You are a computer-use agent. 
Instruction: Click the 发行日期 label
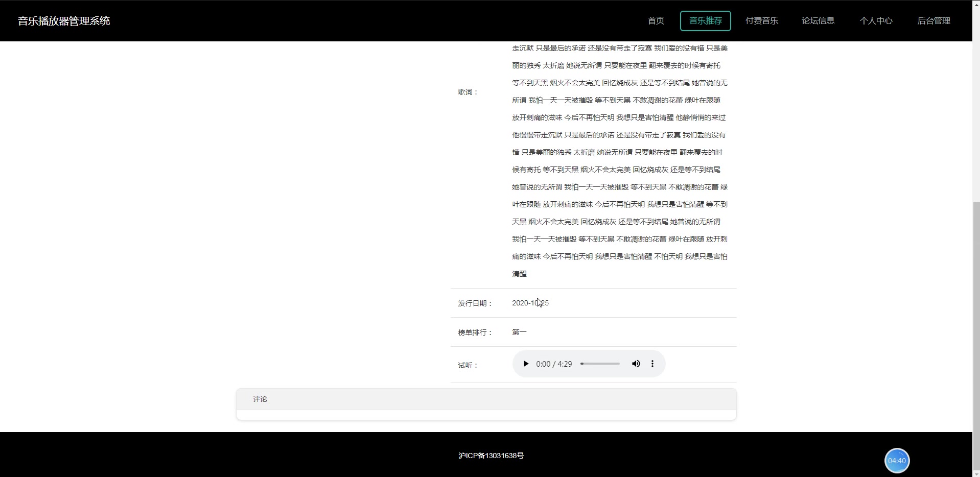475,303
